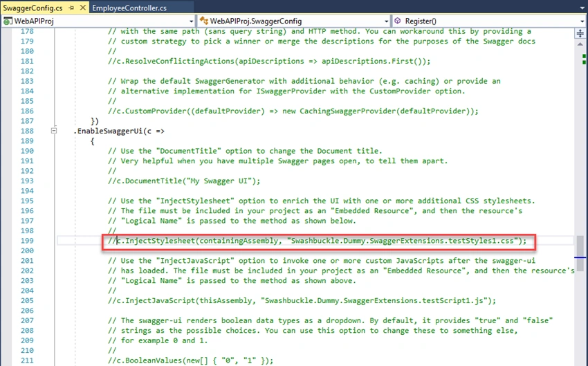Screen dimensions: 588x366
Task: Click the comment "for example 0 and 1."
Action: tap(158, 340)
